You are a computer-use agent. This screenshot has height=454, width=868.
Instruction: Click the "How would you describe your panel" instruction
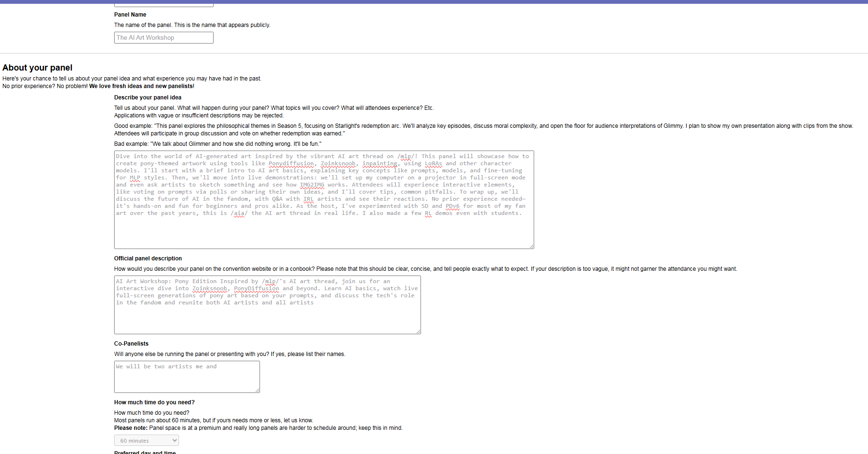(x=426, y=269)
